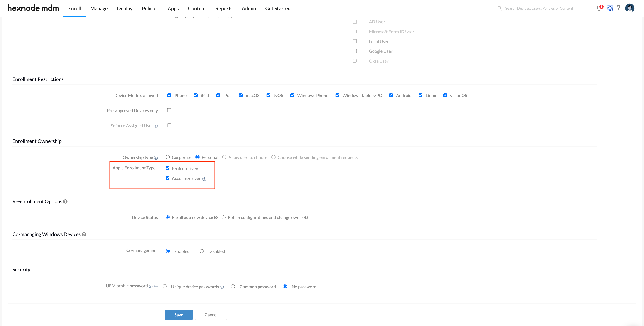Click info icon next to Enforce Assigned User
644x326 pixels.
[x=156, y=126]
